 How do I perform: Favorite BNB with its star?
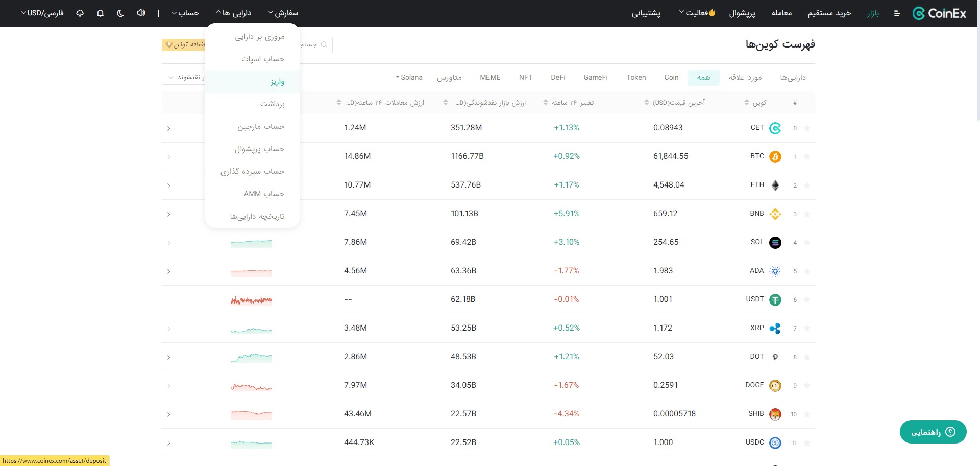point(807,214)
